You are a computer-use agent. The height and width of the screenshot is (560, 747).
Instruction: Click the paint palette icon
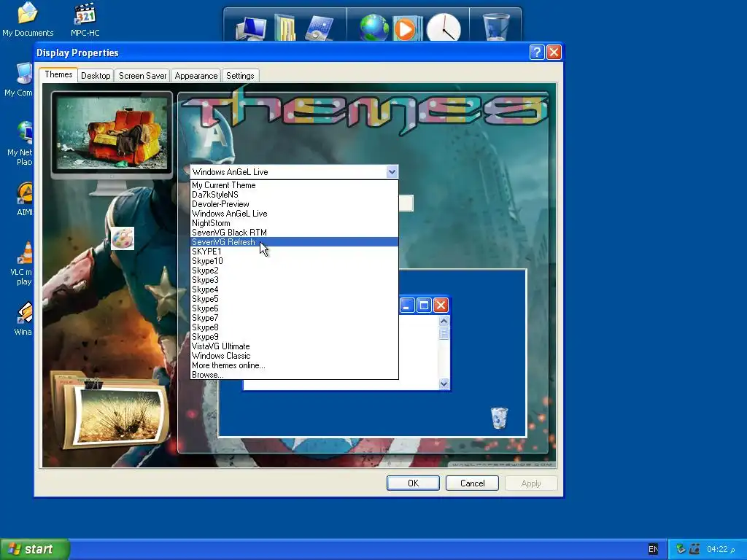[x=123, y=238]
